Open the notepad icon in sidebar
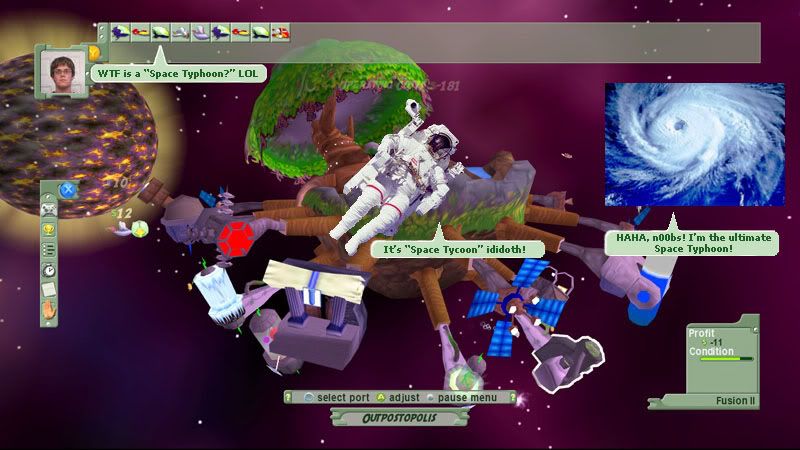 pos(48,289)
